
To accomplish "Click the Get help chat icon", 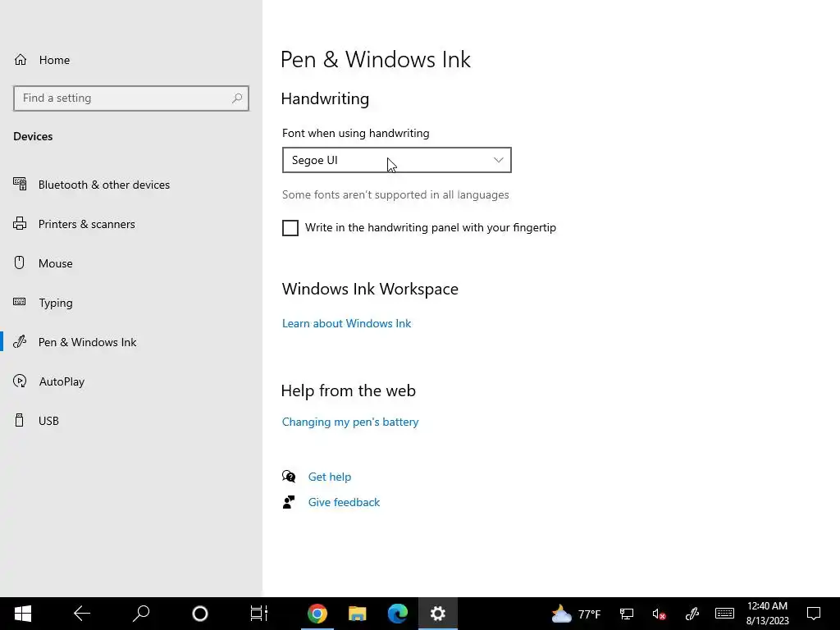I will (289, 477).
